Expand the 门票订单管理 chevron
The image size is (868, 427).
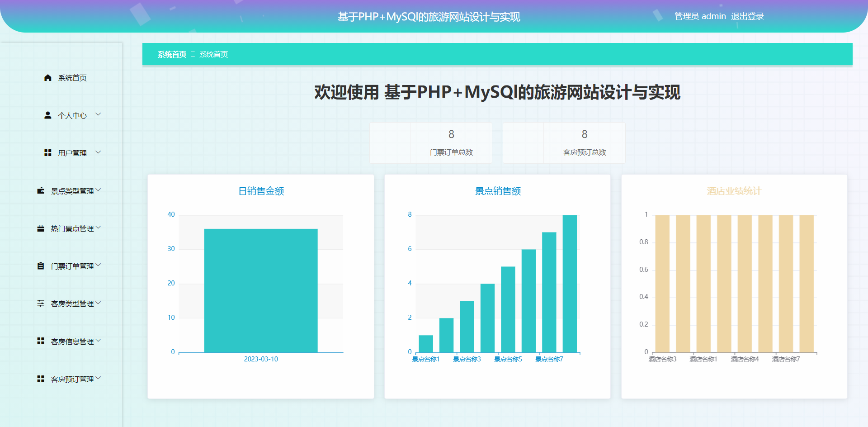(x=98, y=265)
